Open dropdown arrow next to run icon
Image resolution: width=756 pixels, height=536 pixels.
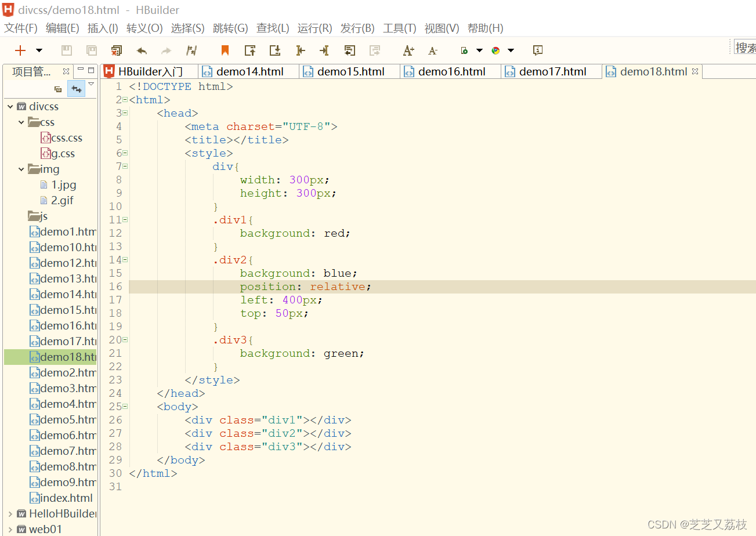coord(479,50)
